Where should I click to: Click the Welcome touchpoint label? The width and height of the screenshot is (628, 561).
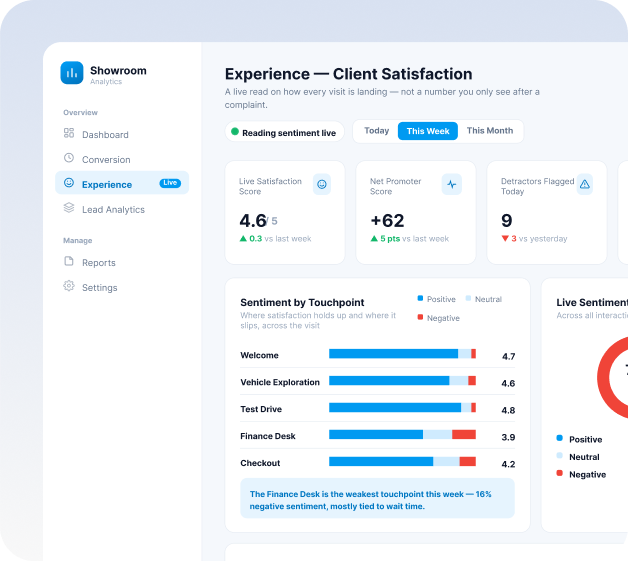point(259,355)
